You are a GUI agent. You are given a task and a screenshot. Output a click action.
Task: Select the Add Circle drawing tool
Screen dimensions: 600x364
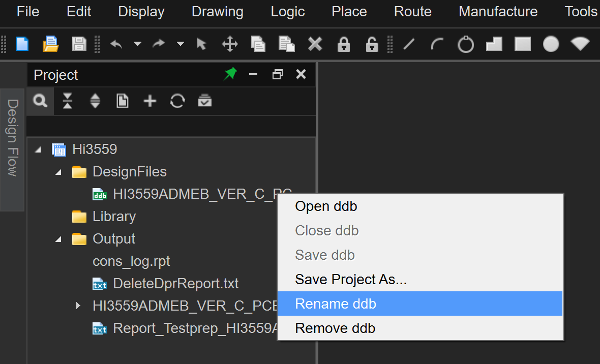[x=465, y=44]
